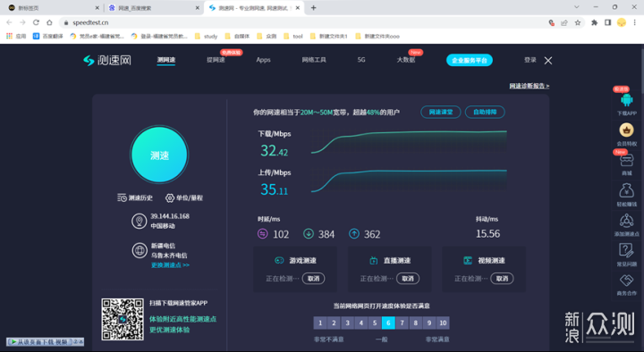Rate satisfaction as 8
Viewport: 644px width, 352px height.
(x=416, y=323)
